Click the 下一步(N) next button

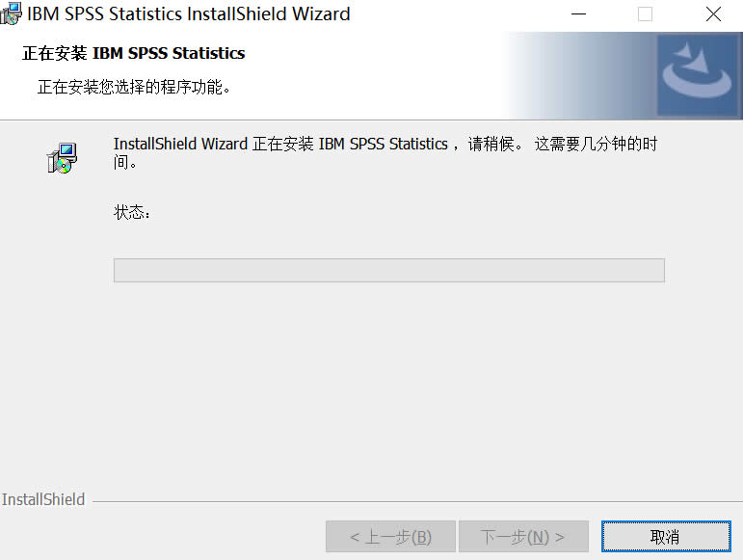coord(523,536)
